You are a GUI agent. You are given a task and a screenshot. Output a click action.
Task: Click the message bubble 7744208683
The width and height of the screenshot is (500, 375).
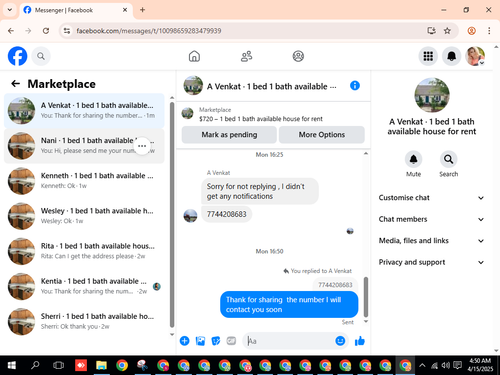point(227,214)
